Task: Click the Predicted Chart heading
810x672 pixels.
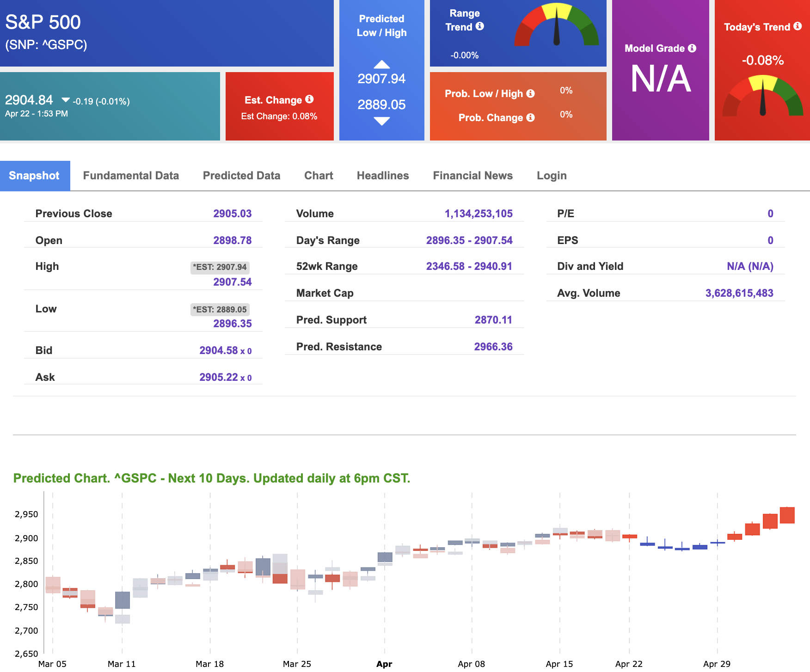Action: [x=212, y=478]
